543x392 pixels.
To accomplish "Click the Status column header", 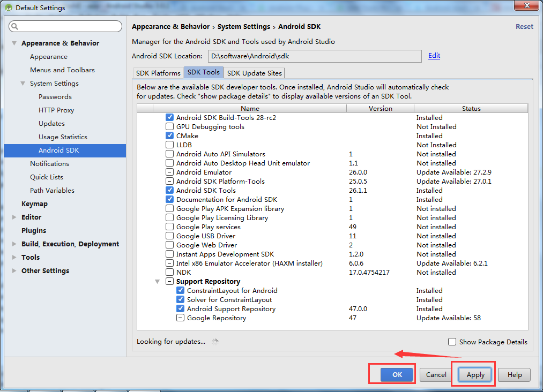I will [x=471, y=108].
